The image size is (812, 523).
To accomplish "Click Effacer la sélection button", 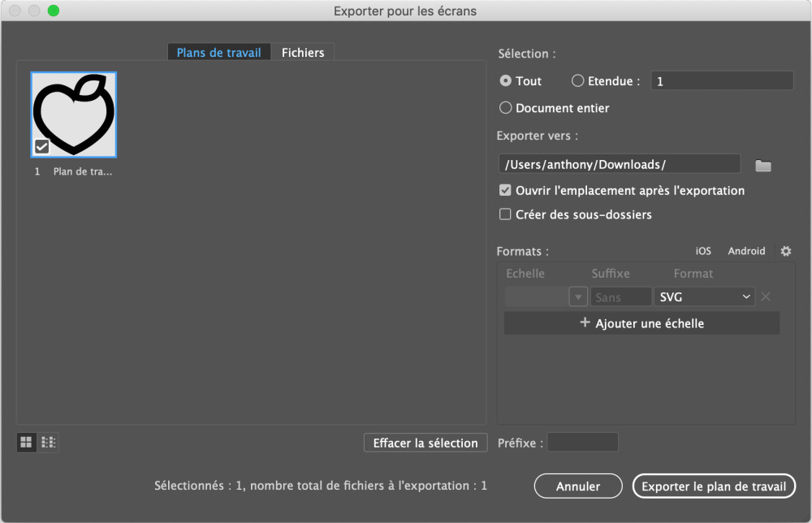I will pyautogui.click(x=425, y=443).
